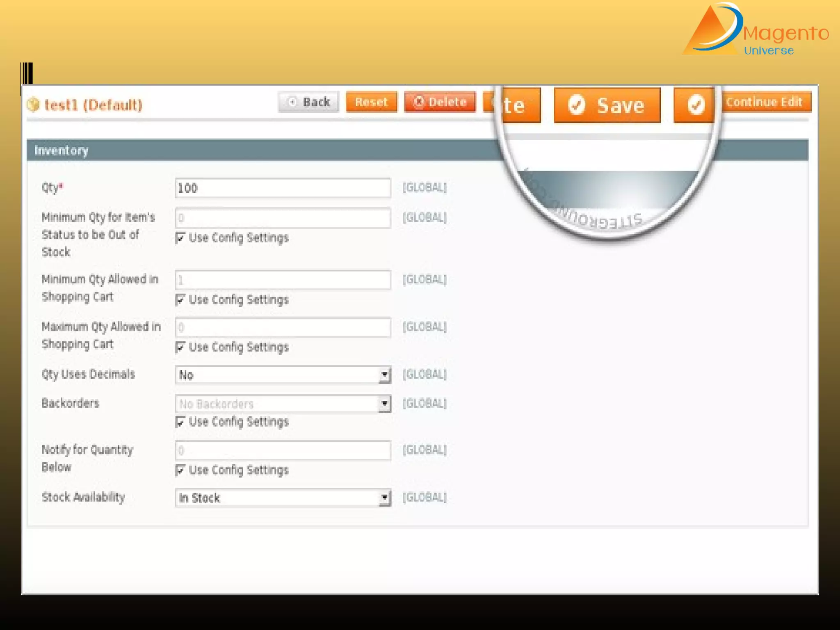Toggle Use Config Settings under Minimum Qty Allowed
Screen dimensions: 840x630
(x=180, y=300)
